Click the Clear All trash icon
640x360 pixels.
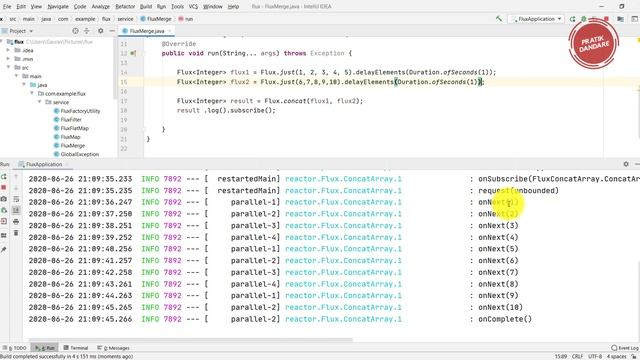tap(16, 233)
